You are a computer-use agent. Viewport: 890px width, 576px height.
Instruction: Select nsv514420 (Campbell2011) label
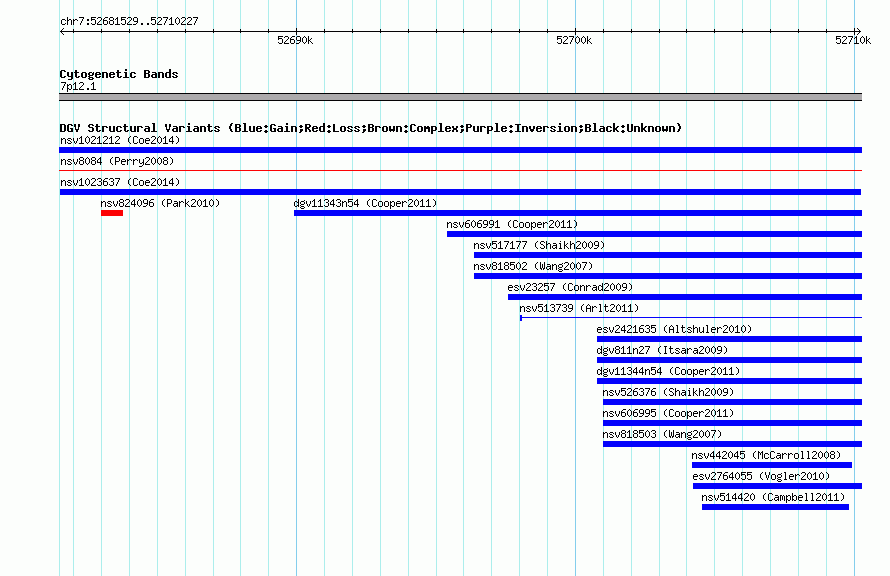773,497
